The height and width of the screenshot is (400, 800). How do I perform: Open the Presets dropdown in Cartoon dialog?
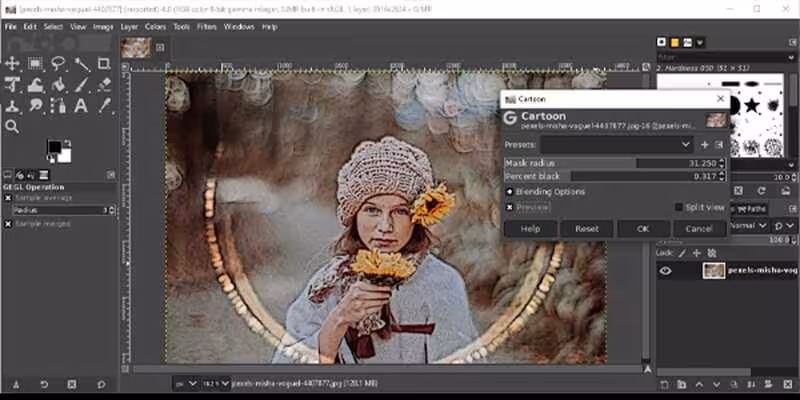(x=616, y=145)
